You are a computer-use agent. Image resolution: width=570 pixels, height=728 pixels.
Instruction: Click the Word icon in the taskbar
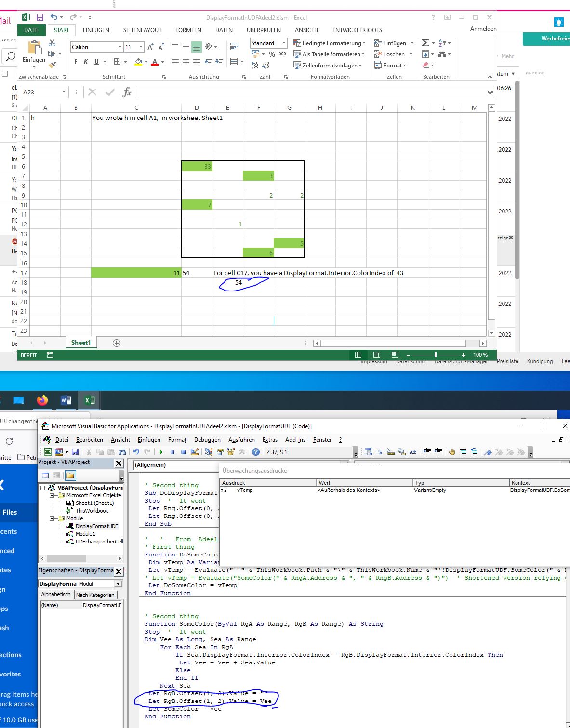click(x=66, y=400)
